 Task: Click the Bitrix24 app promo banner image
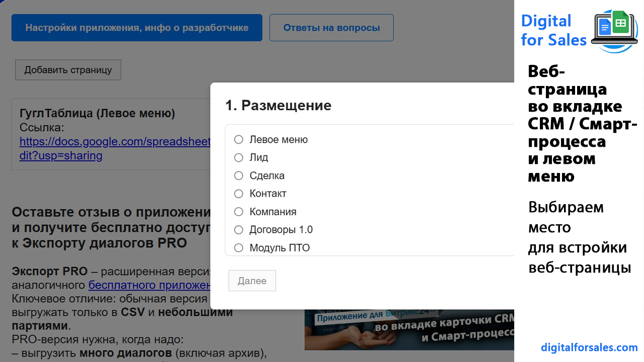click(409, 329)
